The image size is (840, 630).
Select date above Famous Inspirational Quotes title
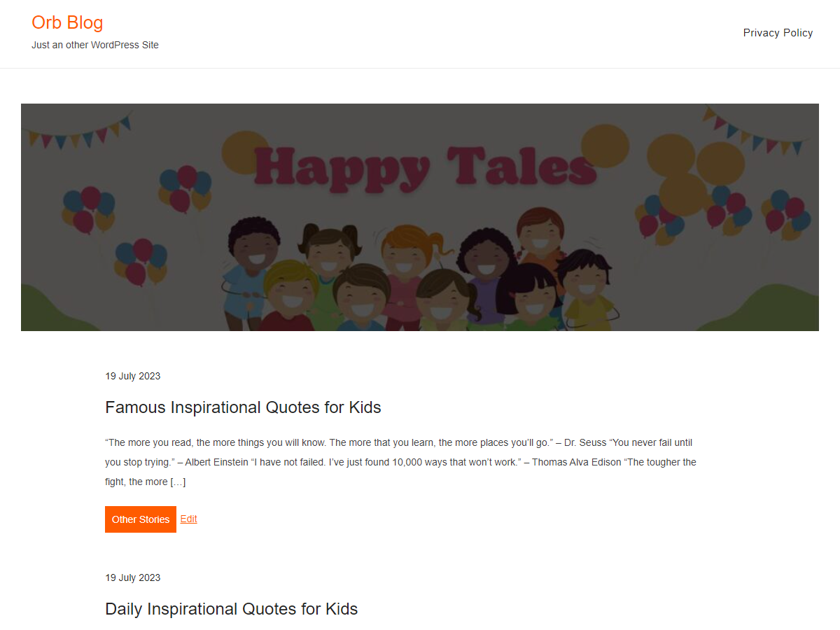coord(133,376)
